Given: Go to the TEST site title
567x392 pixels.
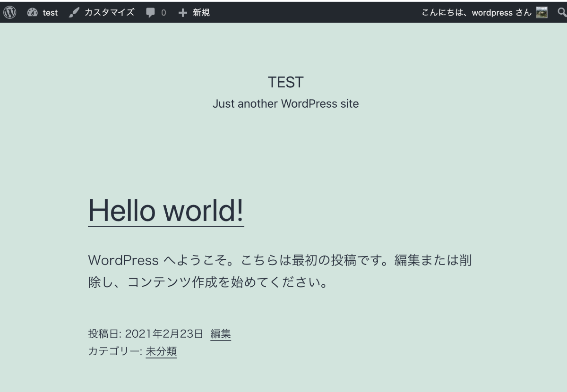Looking at the screenshot, I should [x=285, y=82].
